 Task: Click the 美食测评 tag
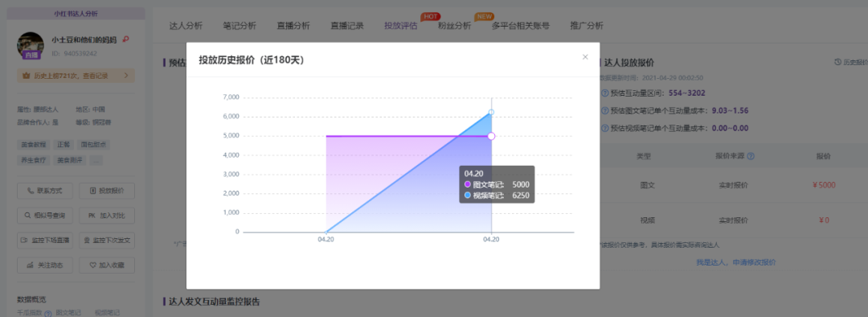(x=69, y=160)
